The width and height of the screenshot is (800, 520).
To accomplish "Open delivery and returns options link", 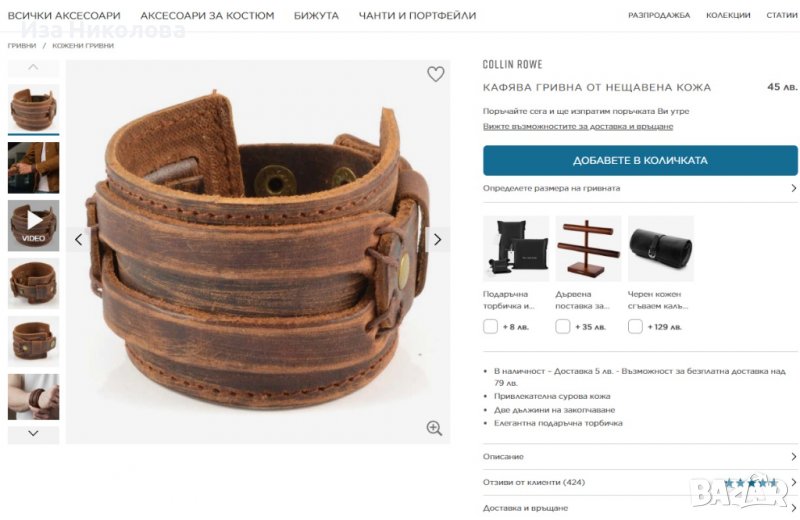I will (x=578, y=127).
